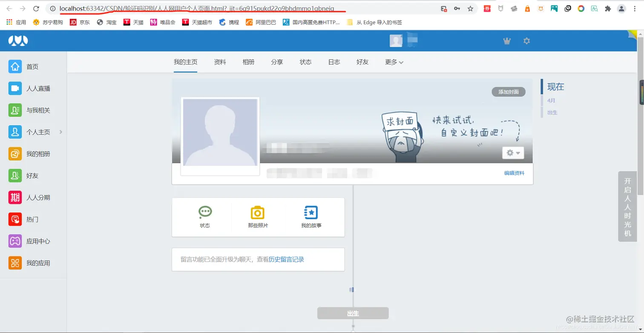
Task: Switch to the 日志 tab
Action: coord(334,62)
